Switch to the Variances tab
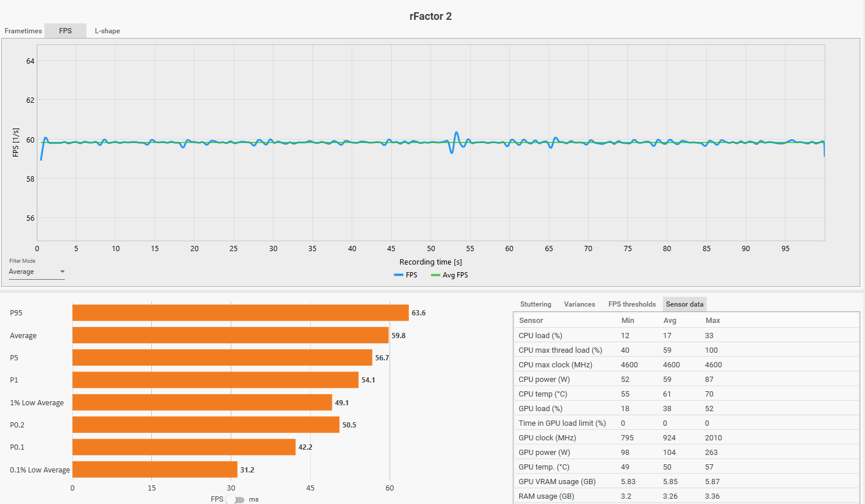Screen dimensions: 865x504 (x=579, y=304)
